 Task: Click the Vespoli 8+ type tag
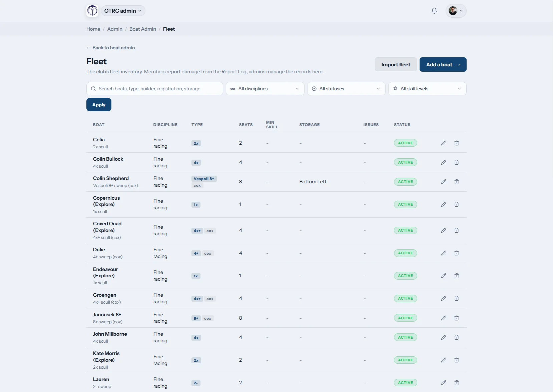(x=204, y=179)
